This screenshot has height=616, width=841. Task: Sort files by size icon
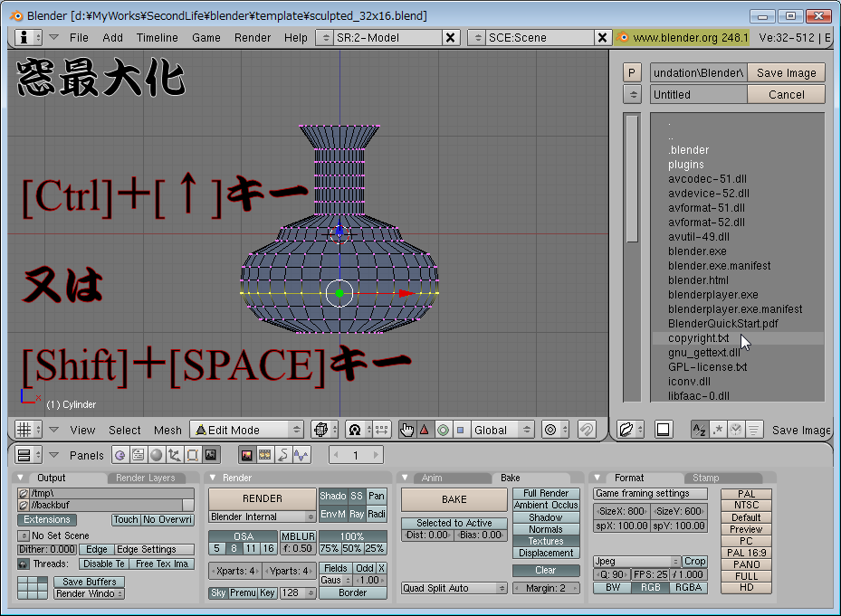point(753,430)
